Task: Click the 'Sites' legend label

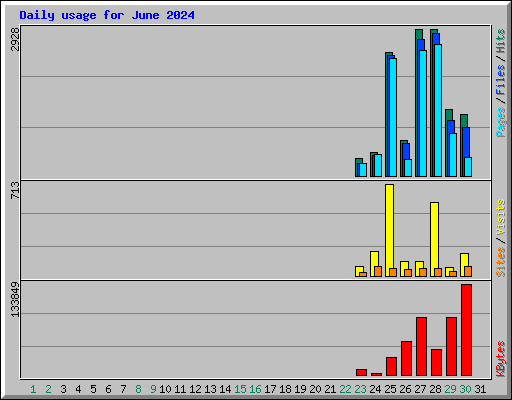Action: (x=501, y=262)
